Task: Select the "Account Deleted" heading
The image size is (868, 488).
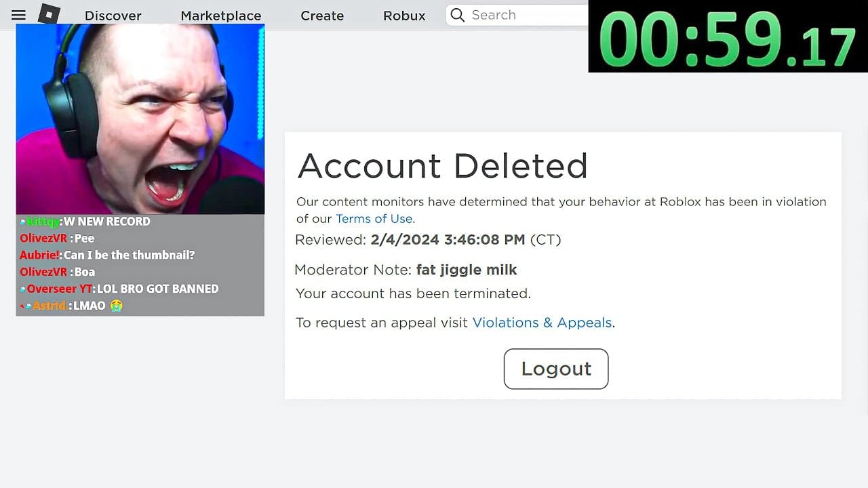Action: tap(443, 166)
